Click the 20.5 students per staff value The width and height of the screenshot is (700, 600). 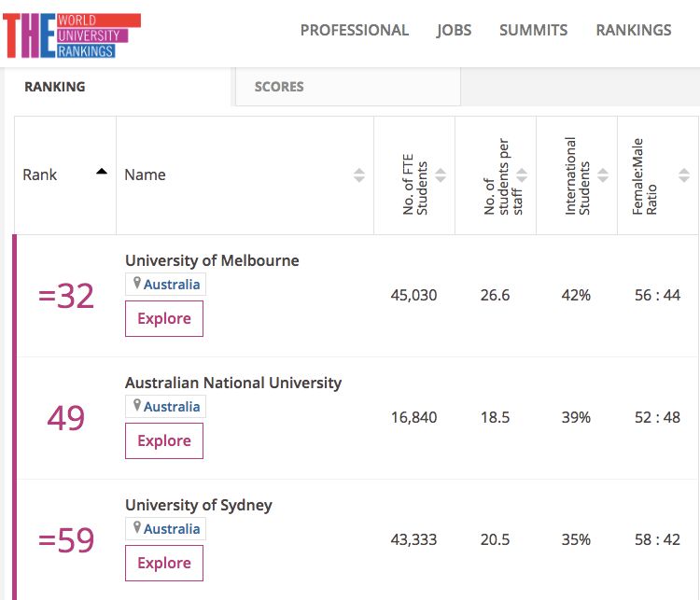pos(495,539)
